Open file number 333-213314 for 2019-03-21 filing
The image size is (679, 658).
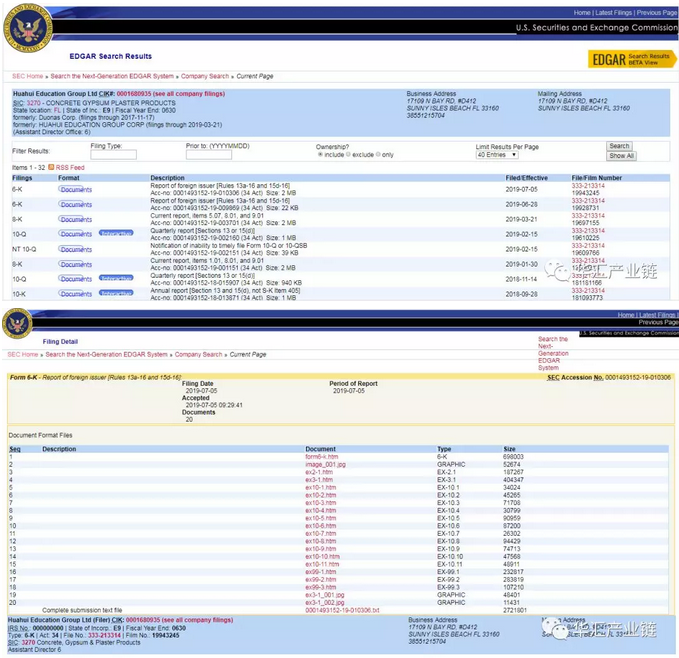pos(588,216)
